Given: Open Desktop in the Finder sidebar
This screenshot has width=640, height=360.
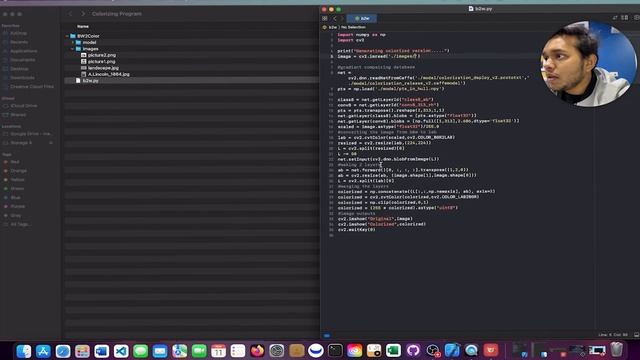Looking at the screenshot, I should 19,69.
